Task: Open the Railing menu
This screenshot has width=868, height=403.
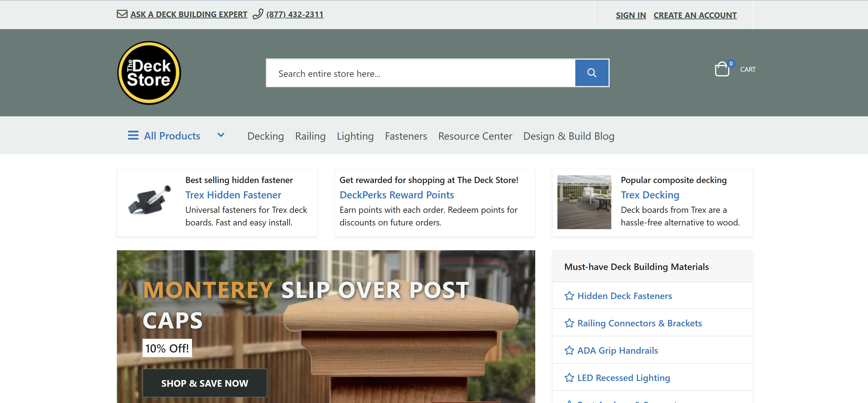Action: click(x=310, y=136)
